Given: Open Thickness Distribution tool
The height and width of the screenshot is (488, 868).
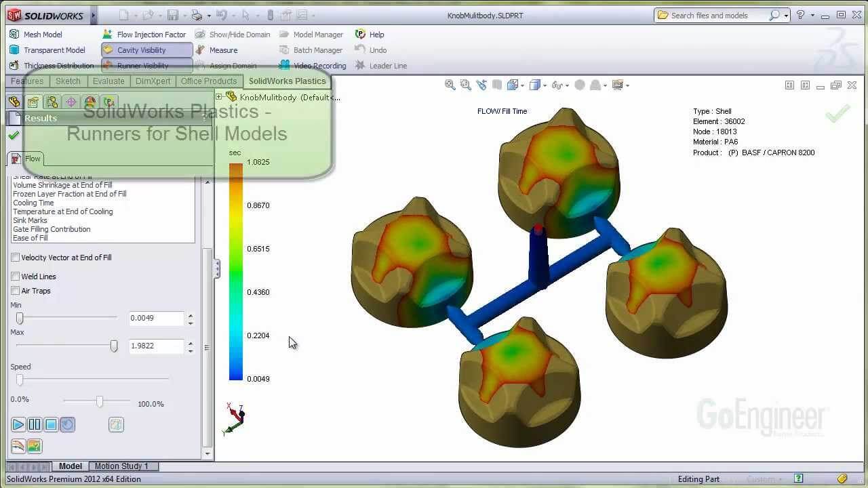Looking at the screenshot, I should click(x=52, y=66).
